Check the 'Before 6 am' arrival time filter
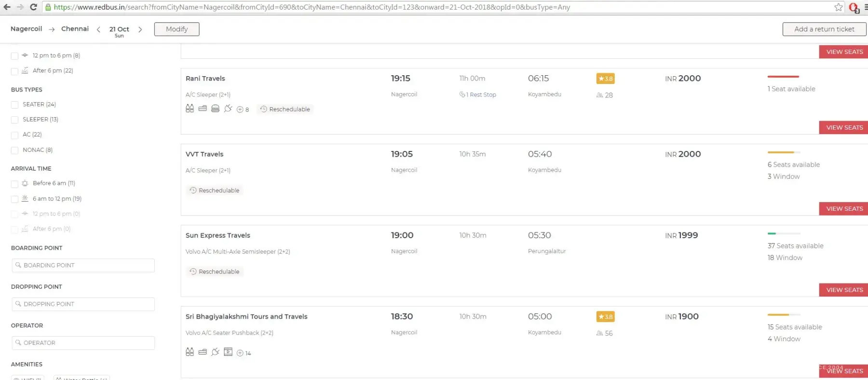This screenshot has height=380, width=868. point(14,184)
